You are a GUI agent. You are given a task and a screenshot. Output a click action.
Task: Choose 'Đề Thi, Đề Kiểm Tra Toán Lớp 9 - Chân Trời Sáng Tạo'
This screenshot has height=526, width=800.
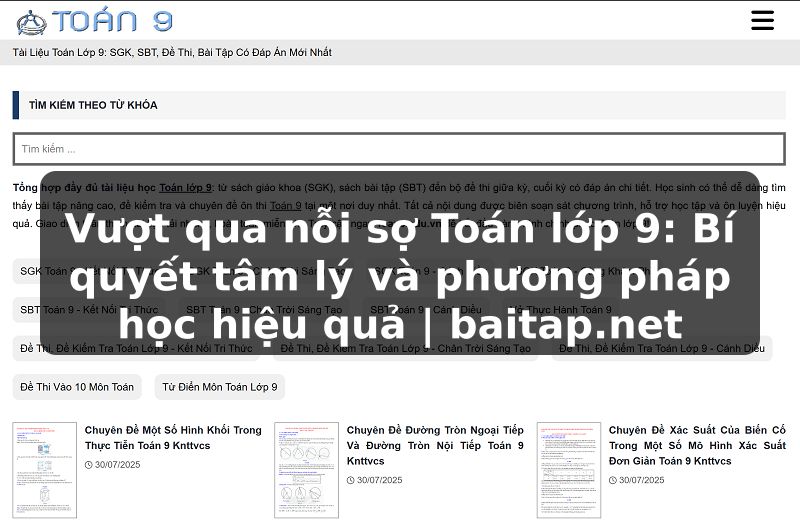(x=406, y=348)
